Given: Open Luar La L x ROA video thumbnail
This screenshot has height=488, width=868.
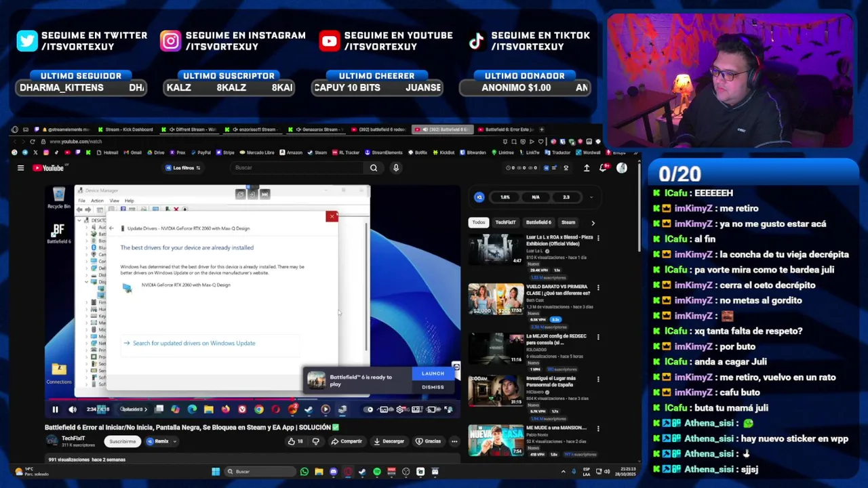Looking at the screenshot, I should (x=496, y=249).
